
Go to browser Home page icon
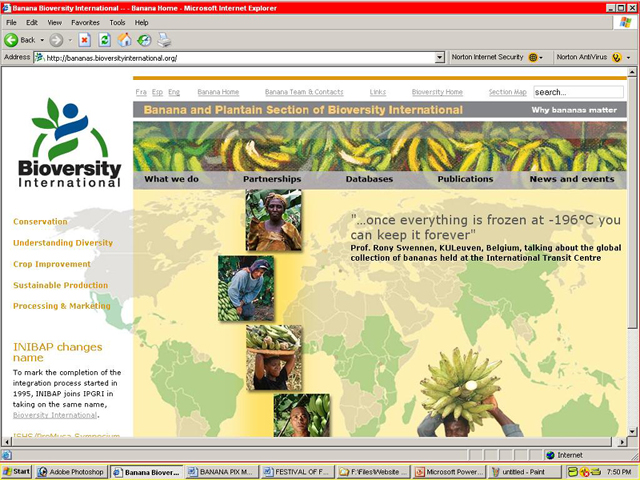coord(124,40)
